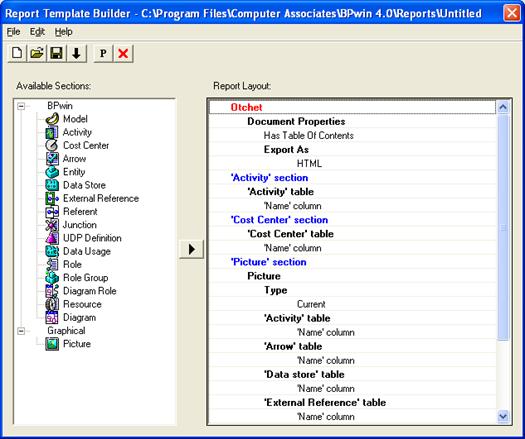Select the Export As row
This screenshot has width=525, height=439.
pos(352,150)
